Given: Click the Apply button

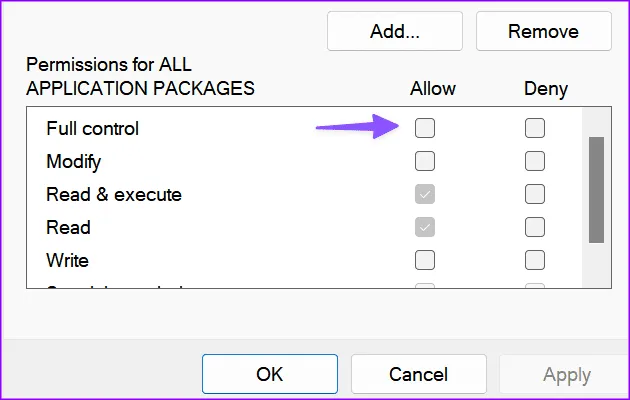Looking at the screenshot, I should (565, 374).
